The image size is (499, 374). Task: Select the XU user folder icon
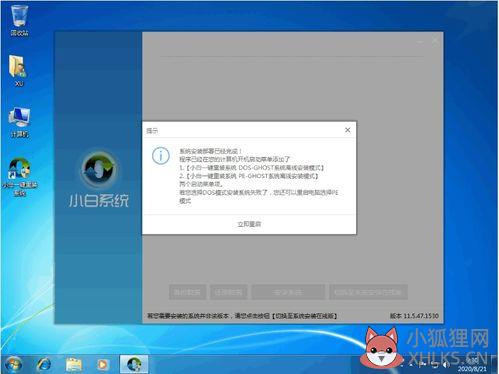[19, 70]
